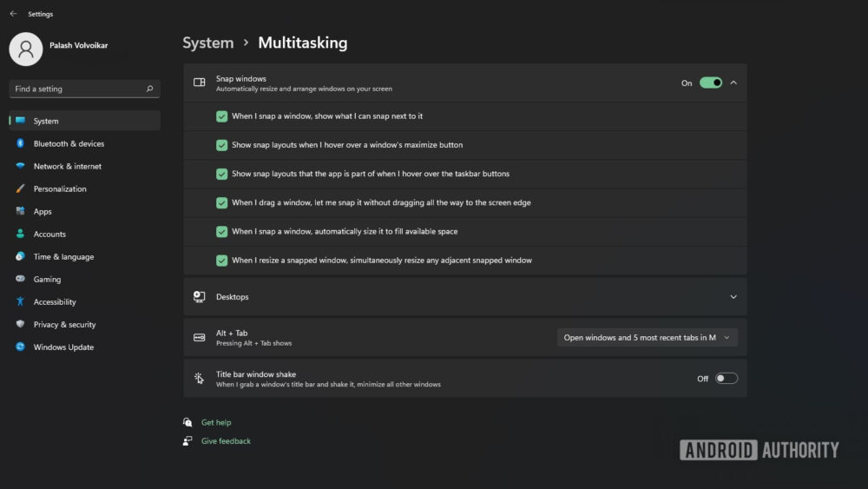Click the Give feedback link
Screen dimensions: 868x489
click(x=226, y=441)
